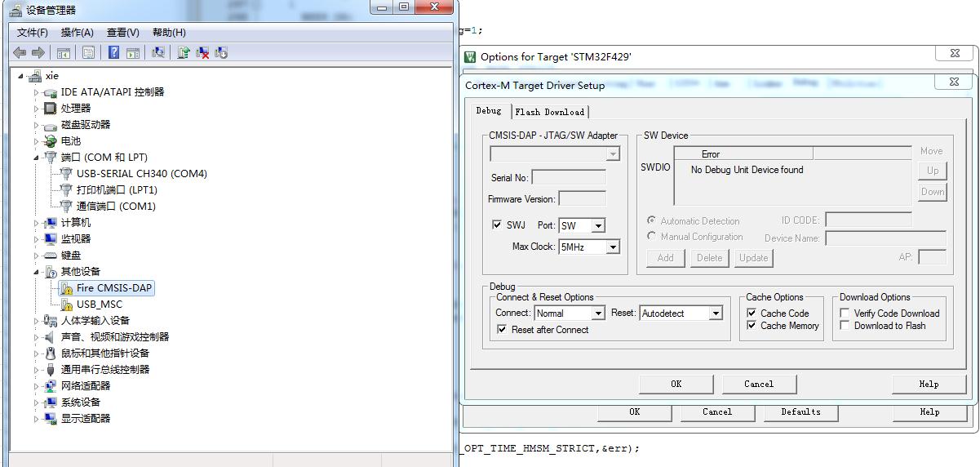Image resolution: width=980 pixels, height=467 pixels.
Task: Select the USB_MSC unknown device entry
Action: coord(99,305)
